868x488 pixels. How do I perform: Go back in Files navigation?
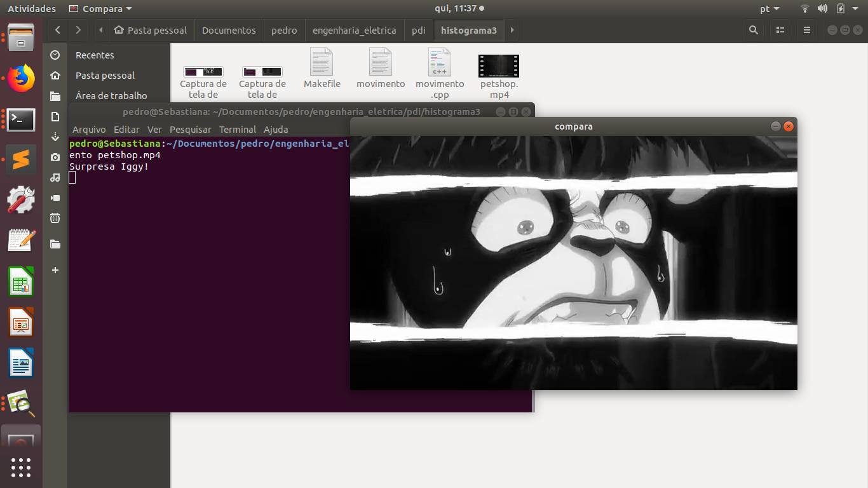click(58, 30)
